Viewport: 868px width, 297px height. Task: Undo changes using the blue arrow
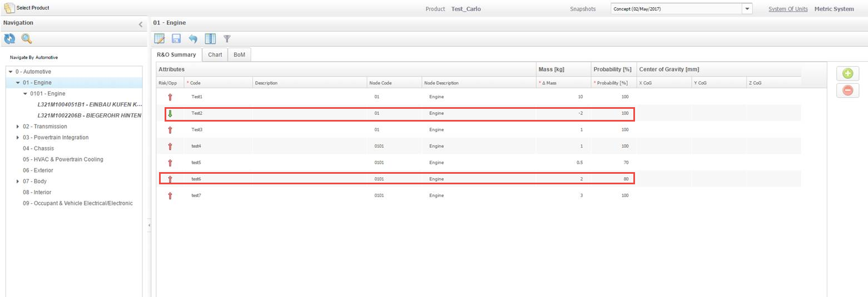pyautogui.click(x=193, y=39)
